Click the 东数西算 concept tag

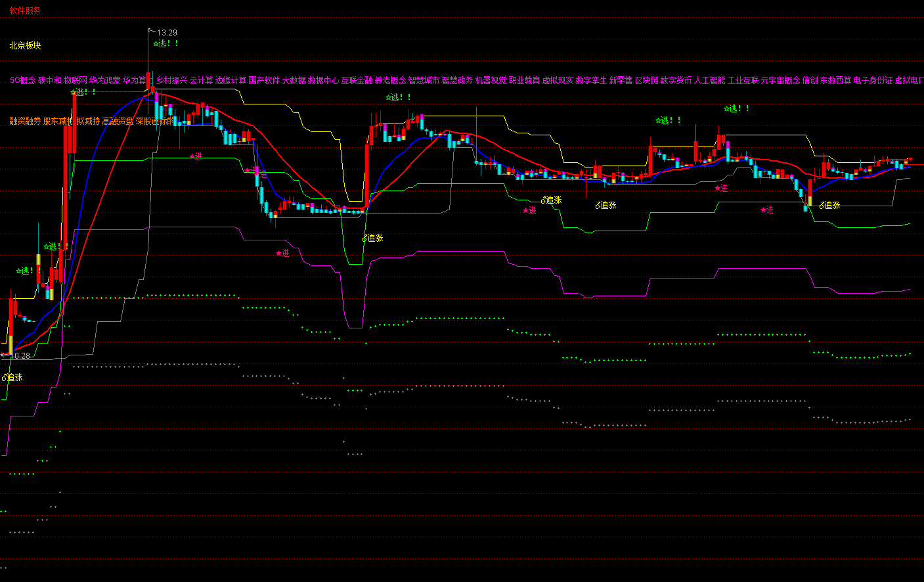tap(835, 80)
